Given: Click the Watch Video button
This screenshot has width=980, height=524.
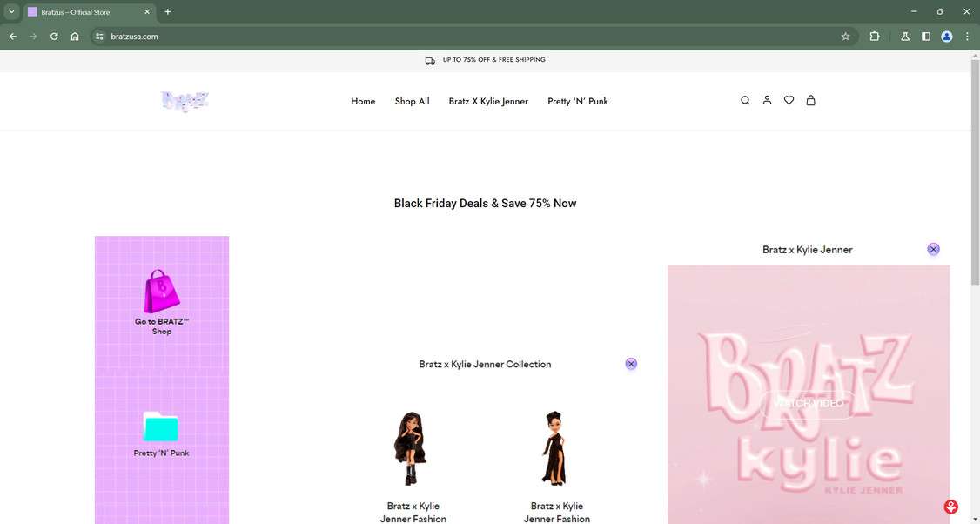Looking at the screenshot, I should tap(809, 403).
